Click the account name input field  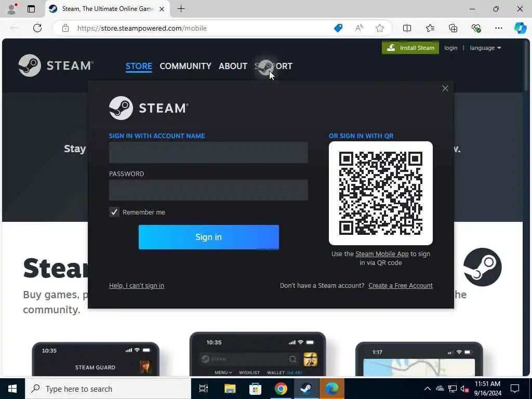click(208, 153)
